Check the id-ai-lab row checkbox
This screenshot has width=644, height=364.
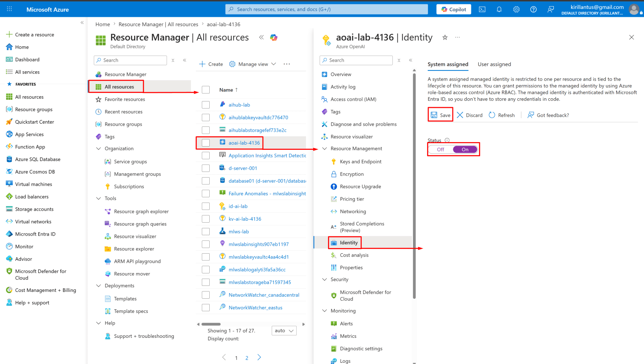pyautogui.click(x=206, y=206)
